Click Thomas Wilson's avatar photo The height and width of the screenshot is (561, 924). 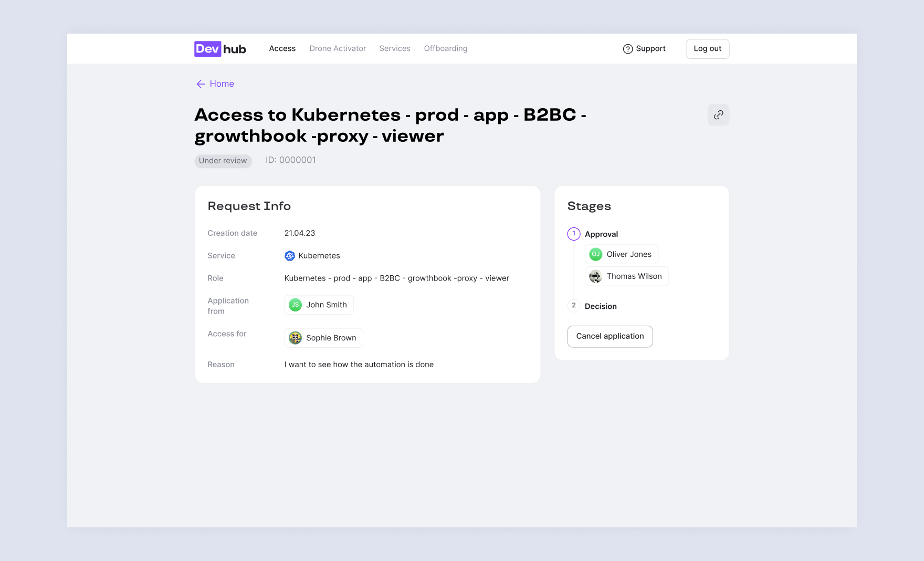tap(595, 276)
